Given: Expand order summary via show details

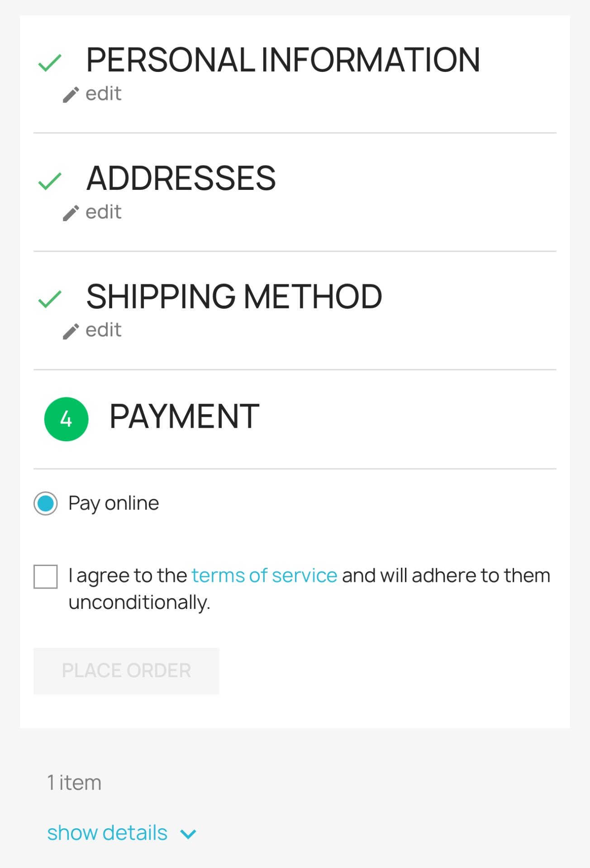Looking at the screenshot, I should (107, 833).
